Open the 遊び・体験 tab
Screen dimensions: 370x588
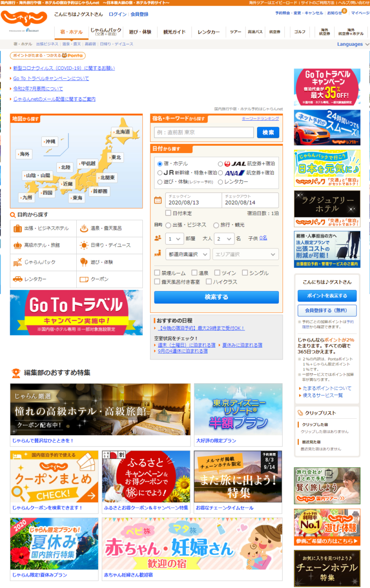pos(140,32)
